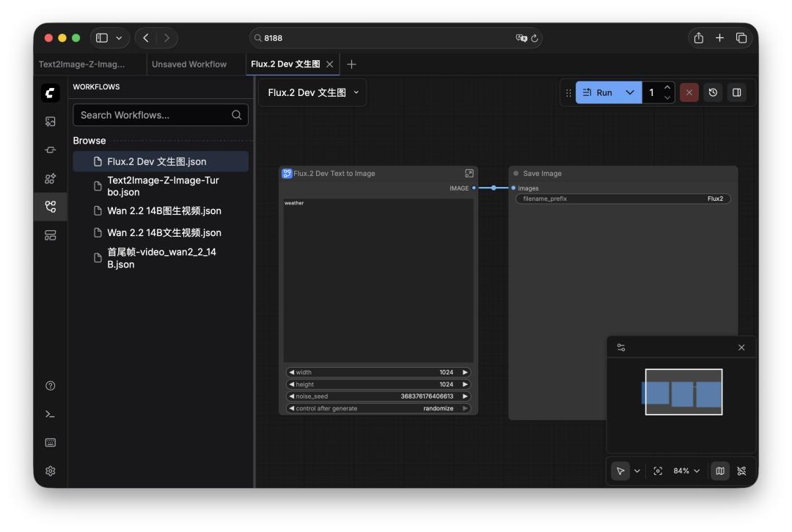Open the Node Library sidebar icon
The image size is (792, 532).
pos(51,150)
